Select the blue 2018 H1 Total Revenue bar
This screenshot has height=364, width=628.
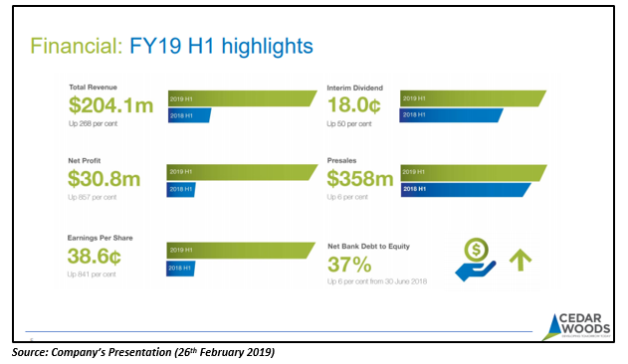pyautogui.click(x=189, y=115)
